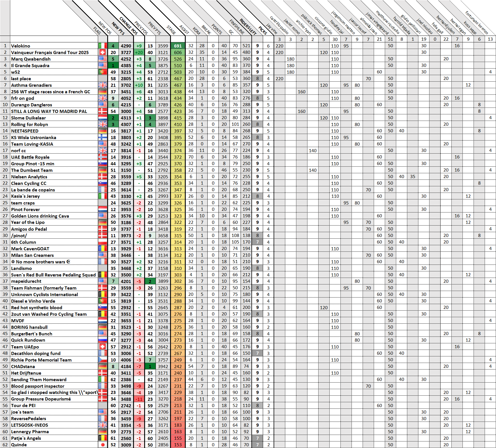Click the team name norf cc
The height and width of the screenshot is (448, 496).
coord(18,151)
